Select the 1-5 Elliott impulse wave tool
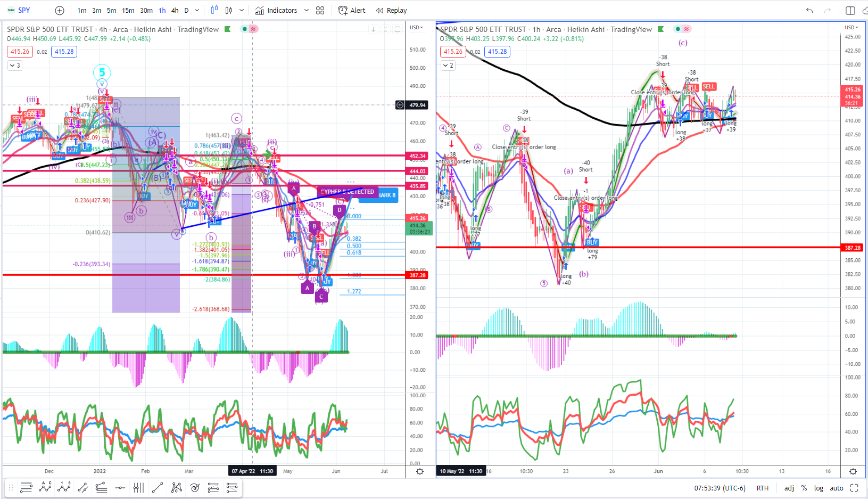 pyautogui.click(x=64, y=487)
